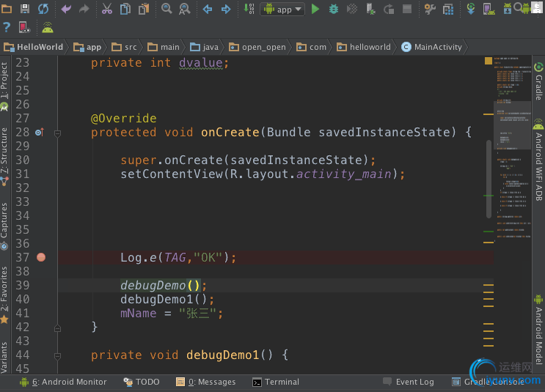545x392 pixels.
Task: Save all files with the floppy icon
Action: coord(25,9)
